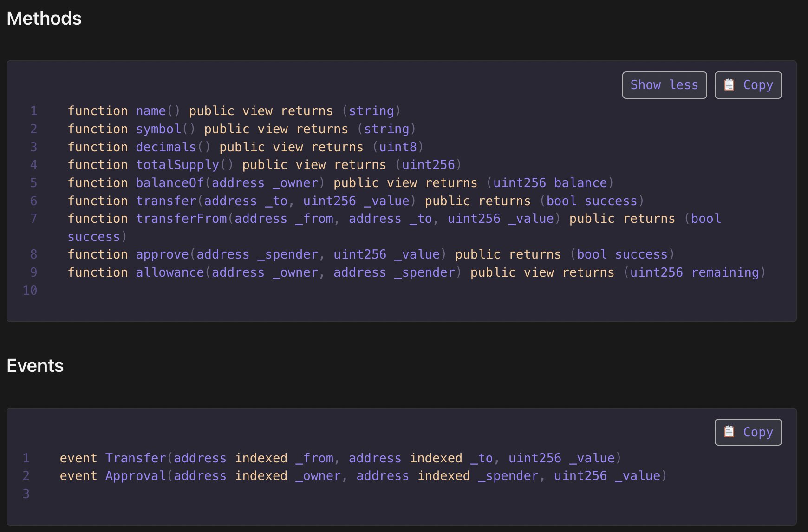
Task: Click the decimals() function name
Action: 166,147
